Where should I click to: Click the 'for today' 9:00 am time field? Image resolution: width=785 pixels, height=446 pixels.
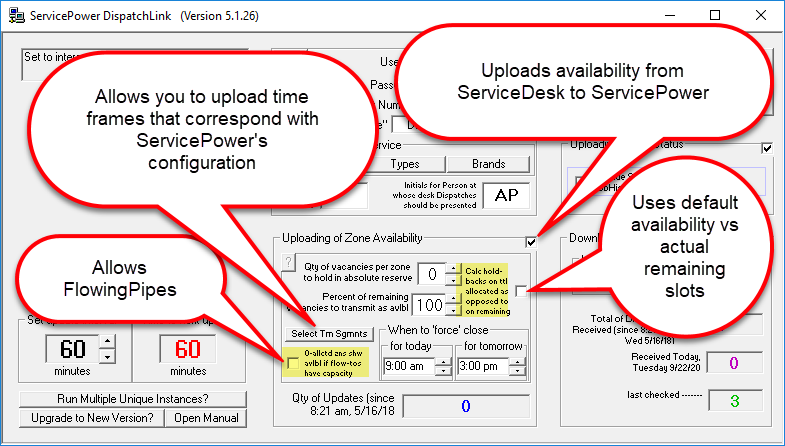pyautogui.click(x=410, y=366)
